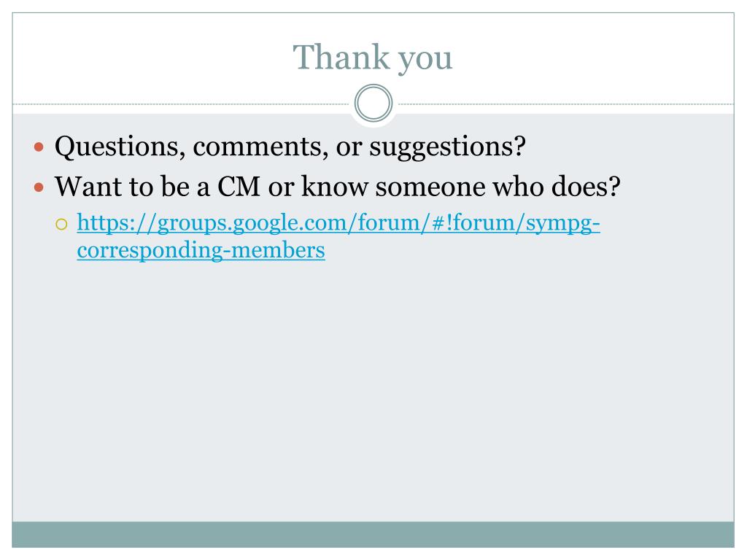Select the "Thank you" slide title

(x=373, y=58)
